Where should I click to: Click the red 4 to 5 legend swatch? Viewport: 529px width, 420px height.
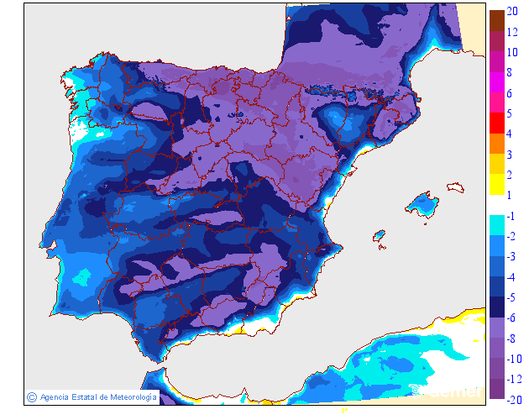click(x=497, y=123)
